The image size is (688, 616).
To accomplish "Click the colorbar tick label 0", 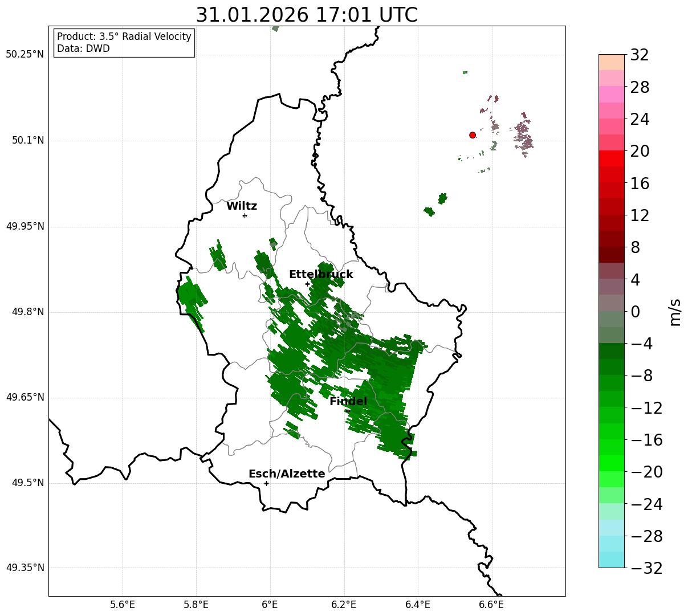I will 634,312.
